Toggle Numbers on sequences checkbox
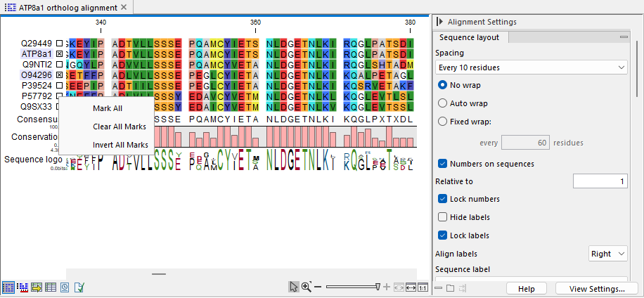 442,164
